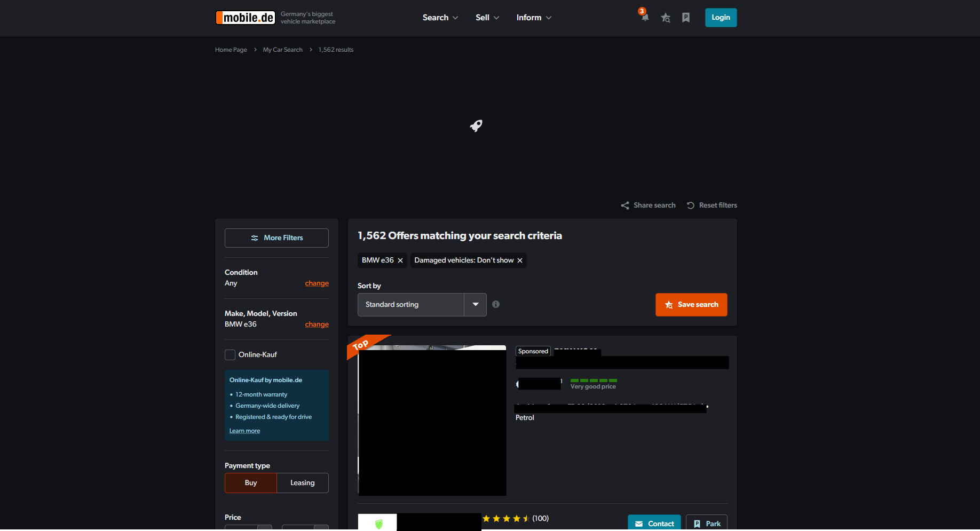Click the Login button
980x531 pixels.
[x=721, y=18]
